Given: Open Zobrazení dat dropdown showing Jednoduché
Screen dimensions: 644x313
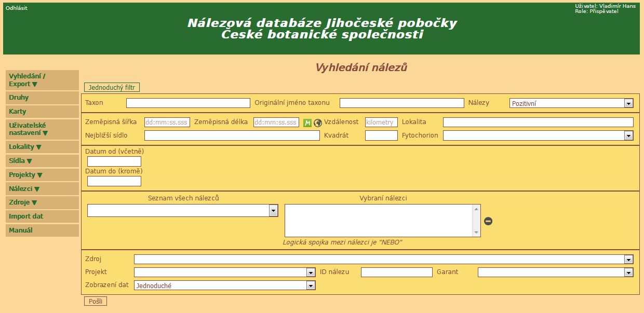Looking at the screenshot, I should point(225,285).
